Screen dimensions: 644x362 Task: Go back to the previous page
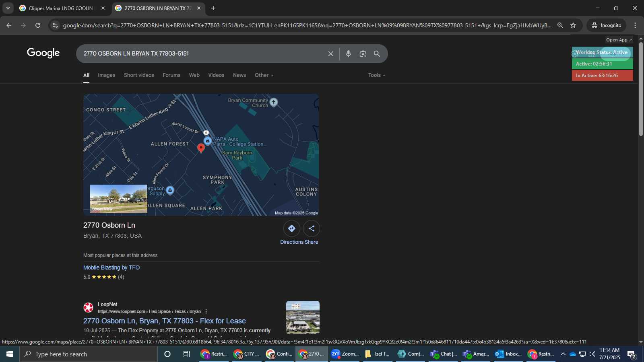click(9, 25)
